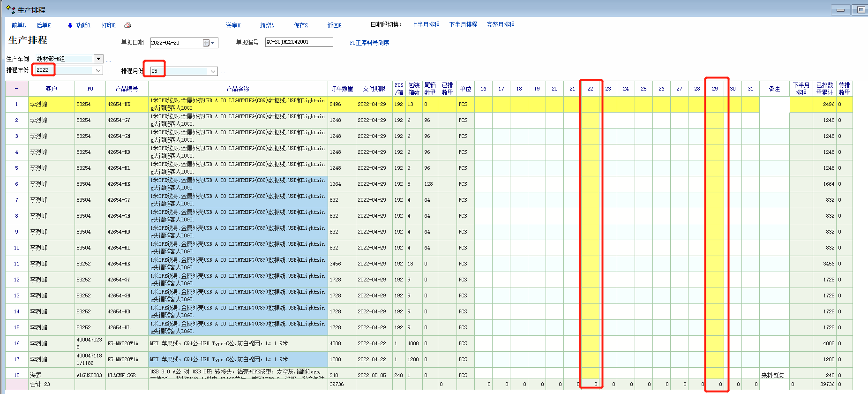Click the 生产排程 app icon in title bar
Image resolution: width=868 pixels, height=394 pixels.
tap(10, 9)
